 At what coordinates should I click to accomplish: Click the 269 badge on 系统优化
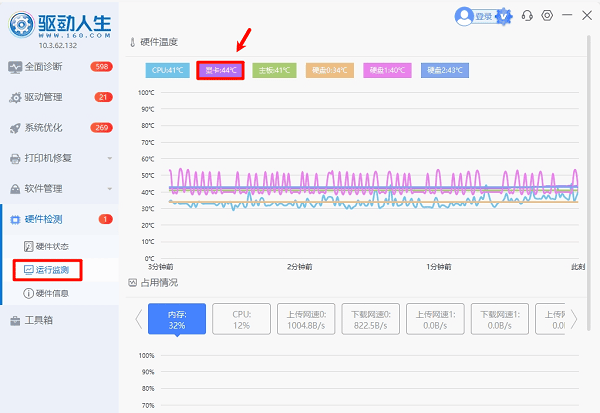pos(102,127)
